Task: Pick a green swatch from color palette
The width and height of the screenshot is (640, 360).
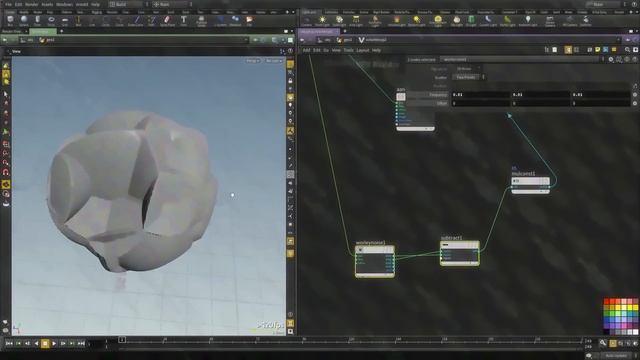Action: pos(611,313)
